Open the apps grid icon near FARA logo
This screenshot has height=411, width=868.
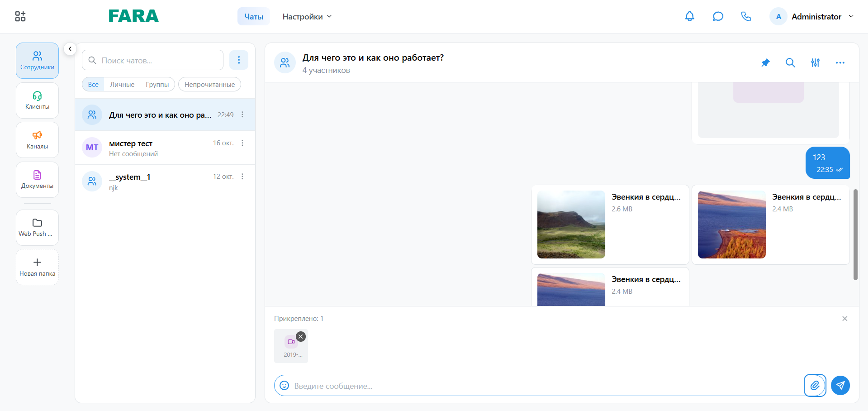click(20, 16)
